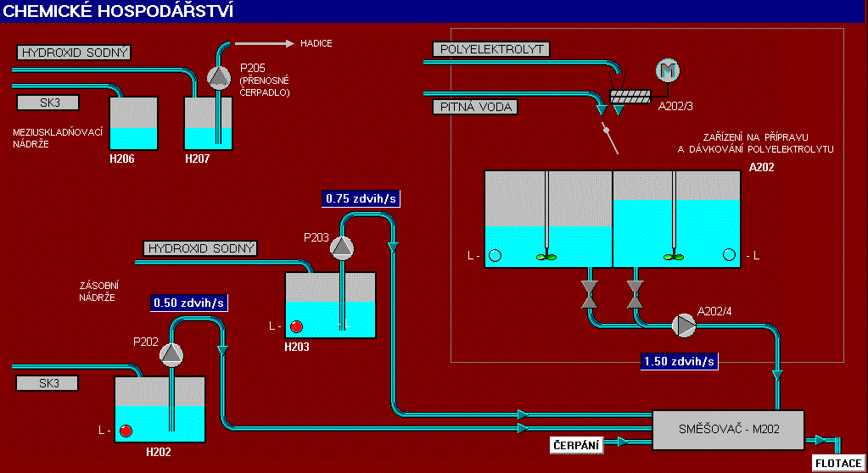The height and width of the screenshot is (473, 868).
Task: Click the SMĚŠOVAČ - M202 mixer block
Action: tap(728, 430)
